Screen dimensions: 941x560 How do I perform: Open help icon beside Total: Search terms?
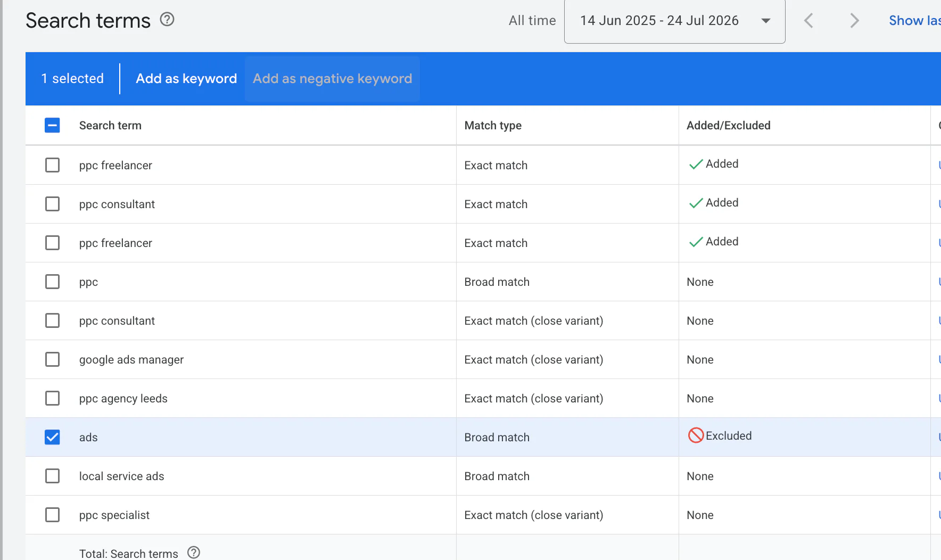(194, 553)
